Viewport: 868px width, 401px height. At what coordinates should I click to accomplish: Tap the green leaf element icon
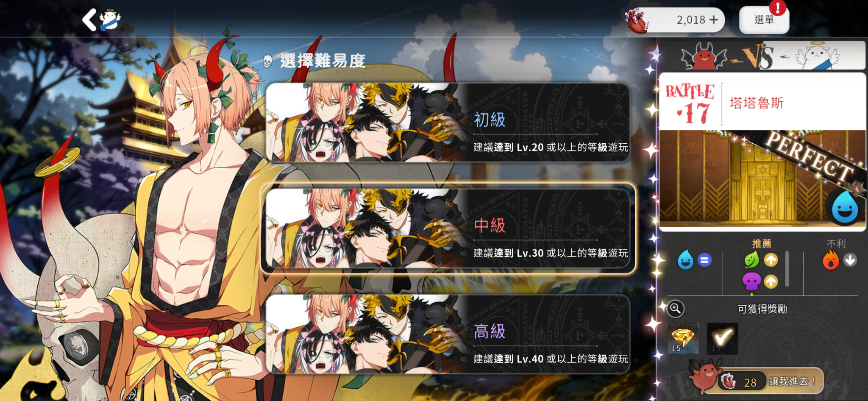pyautogui.click(x=751, y=259)
